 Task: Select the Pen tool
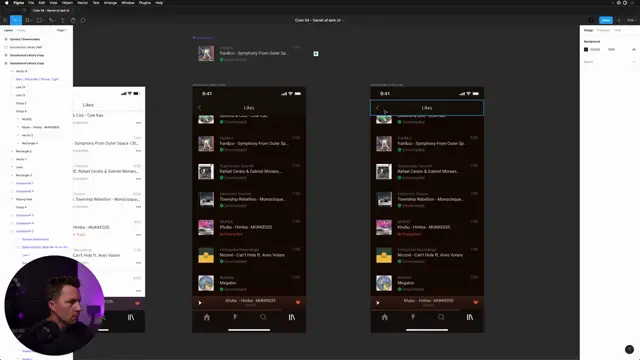point(51,20)
